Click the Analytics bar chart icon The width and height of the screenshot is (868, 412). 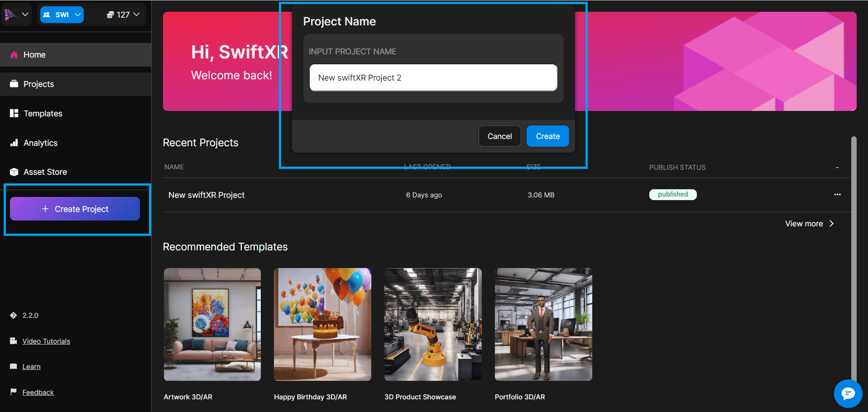(x=14, y=143)
